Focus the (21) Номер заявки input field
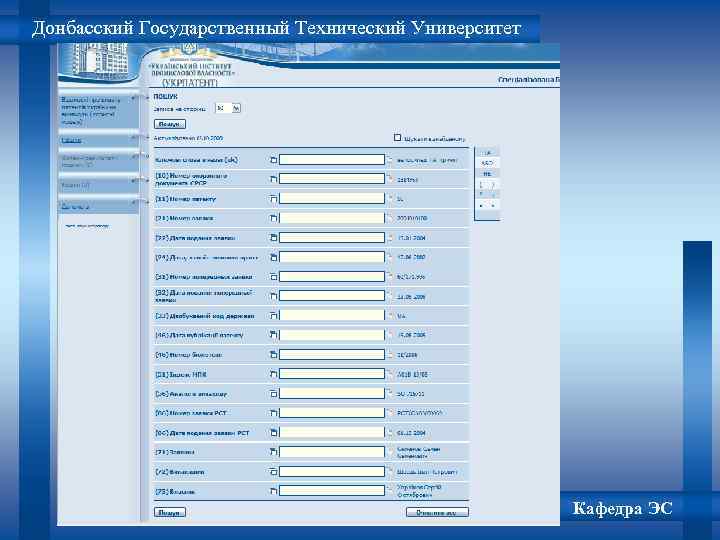 [332, 218]
